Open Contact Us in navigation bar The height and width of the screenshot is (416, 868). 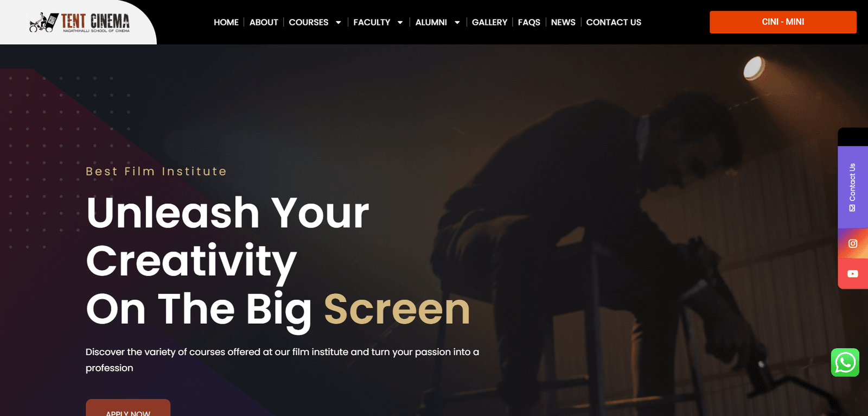point(614,22)
